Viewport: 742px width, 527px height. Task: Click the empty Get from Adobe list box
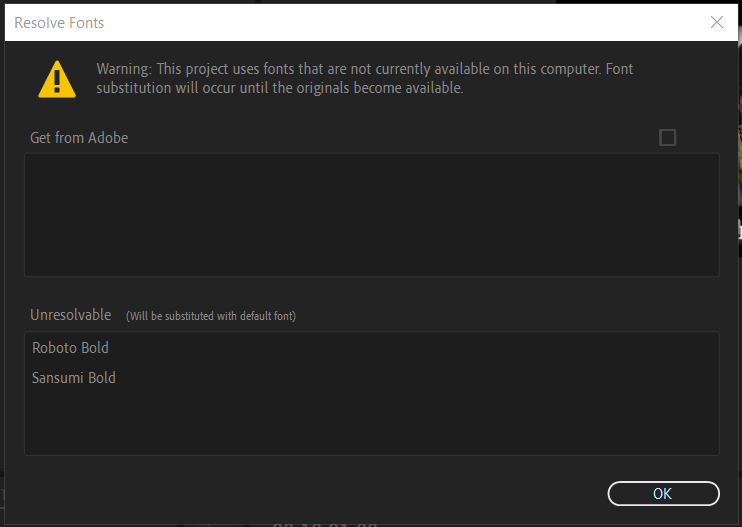pyautogui.click(x=371, y=214)
